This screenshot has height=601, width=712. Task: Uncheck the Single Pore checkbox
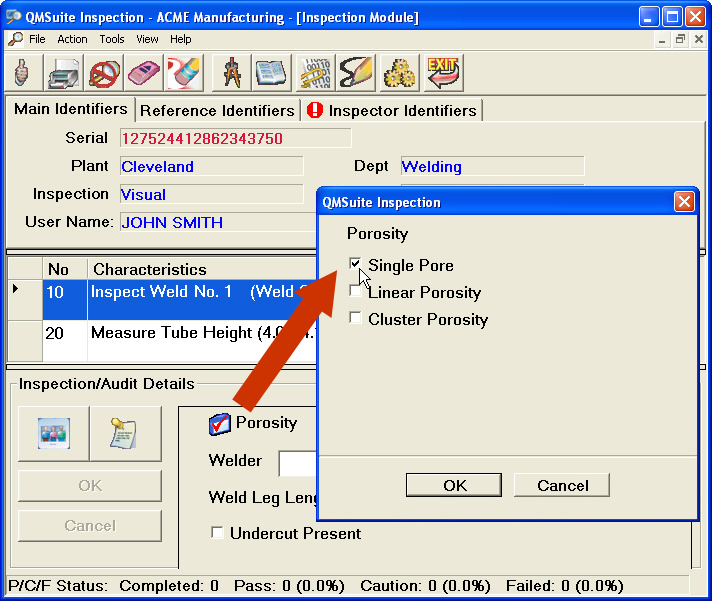pyautogui.click(x=356, y=265)
